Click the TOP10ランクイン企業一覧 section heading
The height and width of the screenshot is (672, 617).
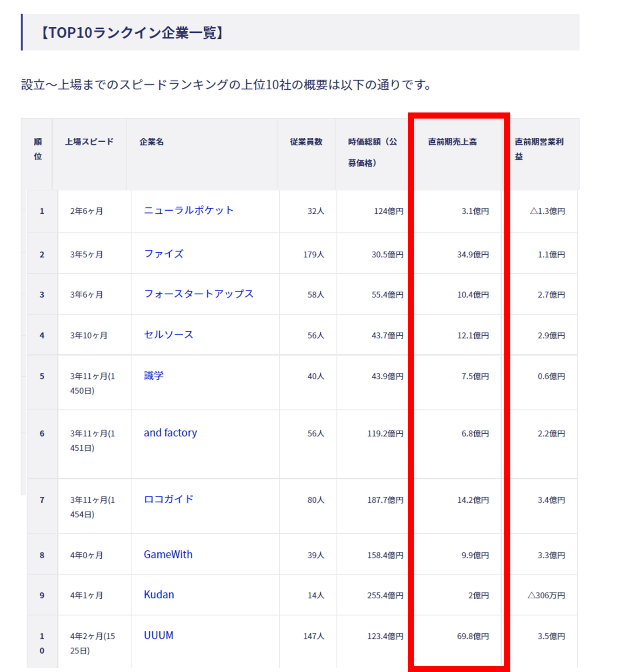point(132,33)
